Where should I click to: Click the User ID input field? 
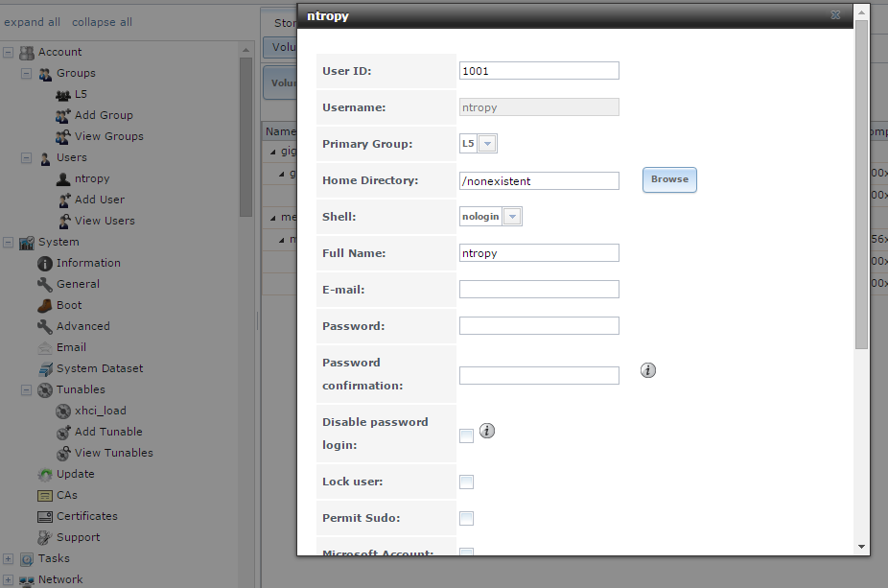coord(539,71)
